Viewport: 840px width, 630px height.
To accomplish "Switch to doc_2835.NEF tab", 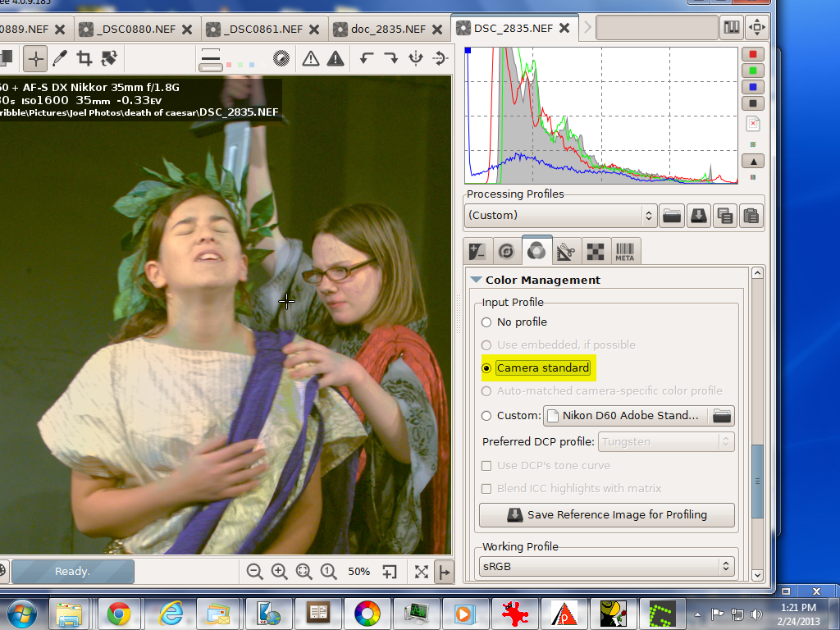I will pyautogui.click(x=388, y=29).
